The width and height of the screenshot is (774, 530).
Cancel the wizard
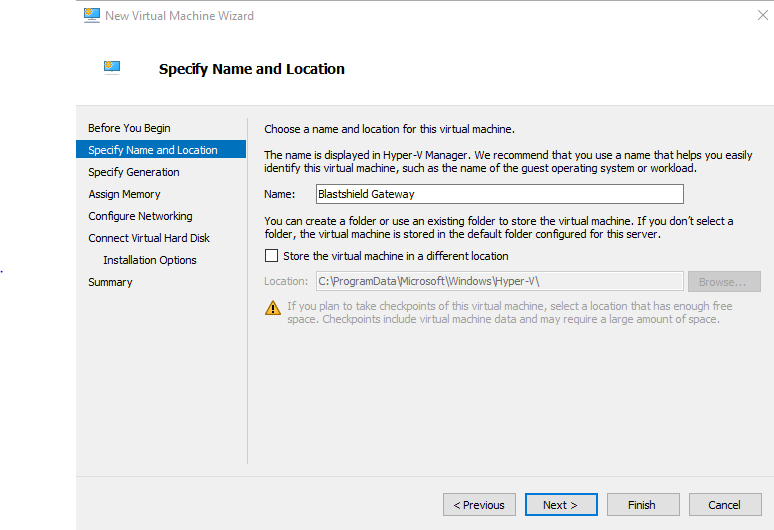click(x=725, y=505)
